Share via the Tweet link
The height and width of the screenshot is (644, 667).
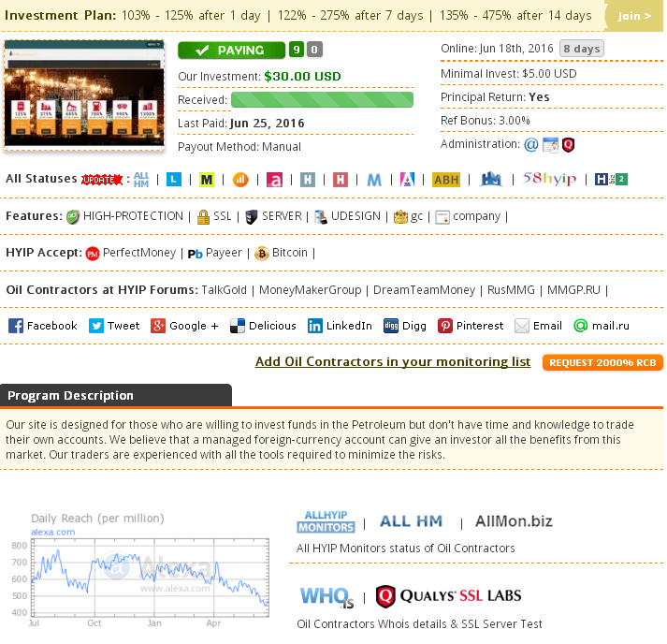click(x=96, y=326)
